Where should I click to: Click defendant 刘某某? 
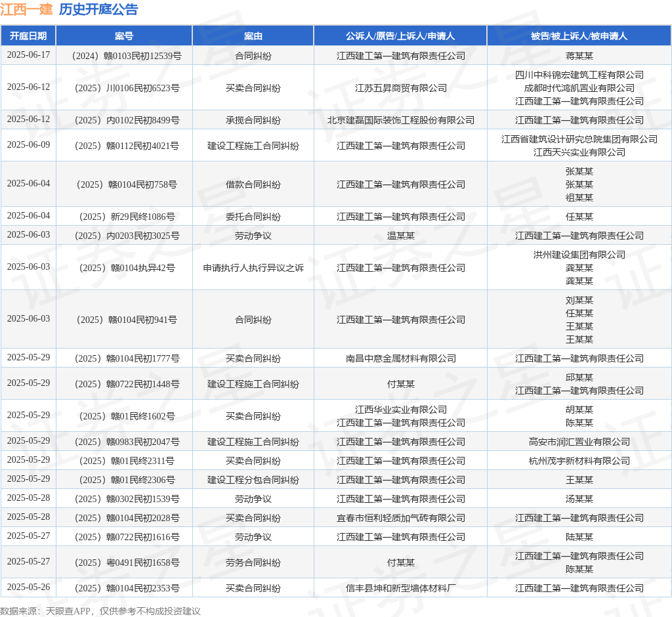coord(579,300)
